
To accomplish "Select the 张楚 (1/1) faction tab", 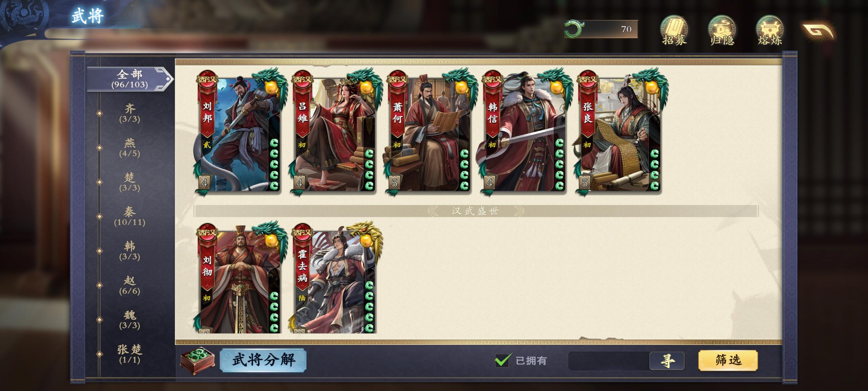I will (130, 354).
